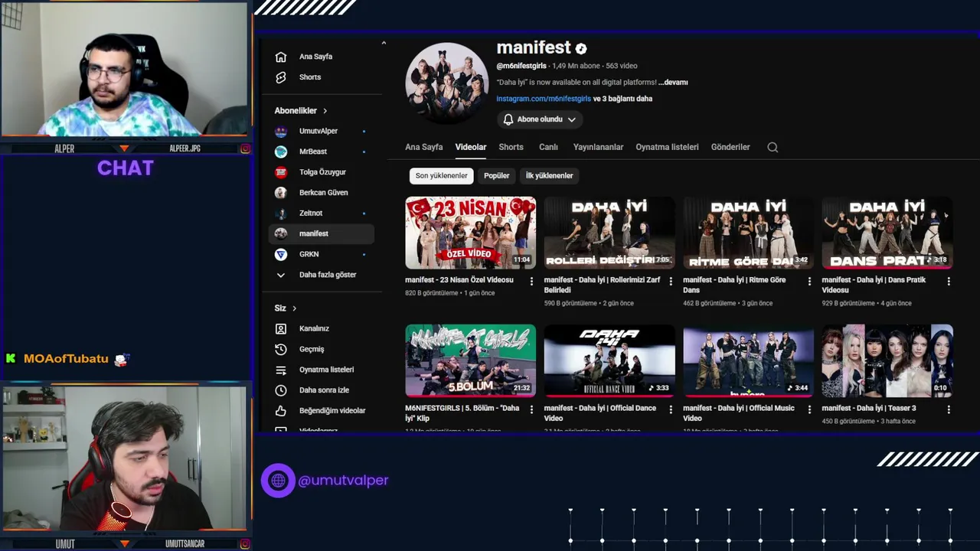The image size is (980, 551).
Task: Open Daha İyi Teaser 3 title
Action: click(869, 408)
